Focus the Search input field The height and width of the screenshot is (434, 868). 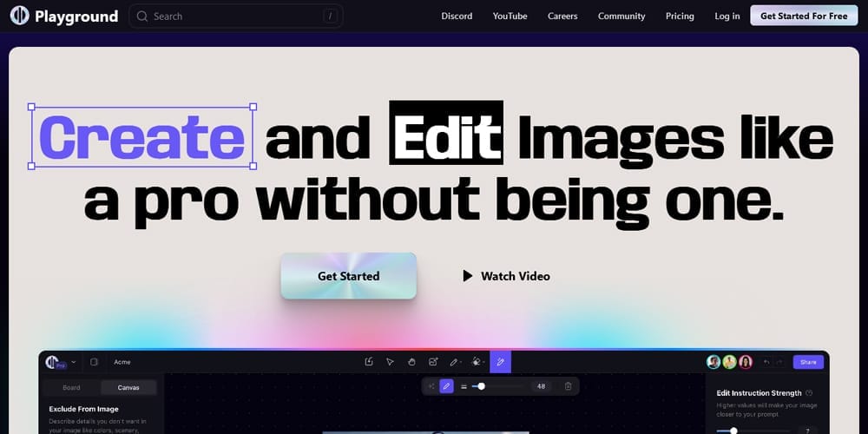[x=236, y=16]
